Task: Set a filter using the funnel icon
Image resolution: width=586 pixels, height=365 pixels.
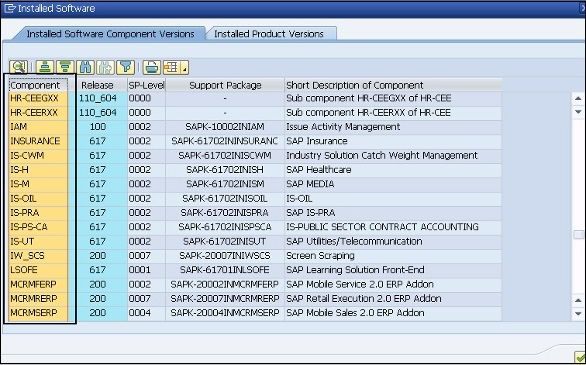Action: pos(126,67)
